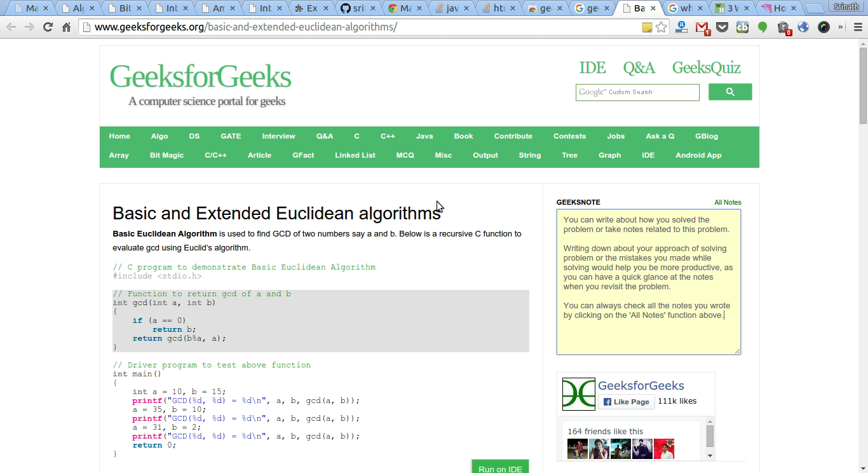Click the Srinath profile button
Image resolution: width=868 pixels, height=473 pixels.
coord(846,6)
